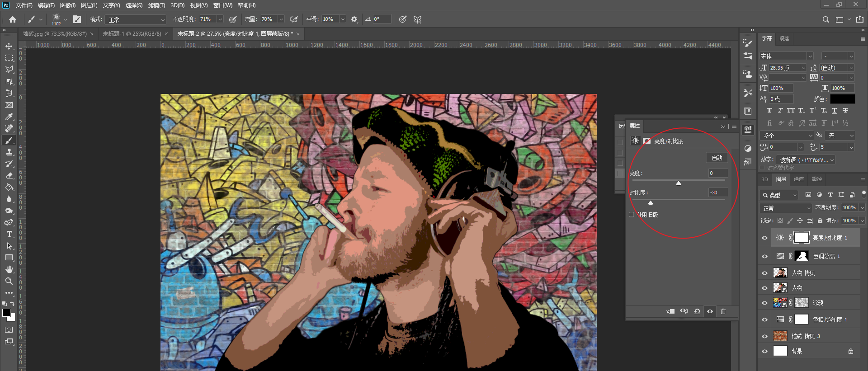This screenshot has width=868, height=371.
Task: Open the 图像(I) menu
Action: pyautogui.click(x=68, y=5)
